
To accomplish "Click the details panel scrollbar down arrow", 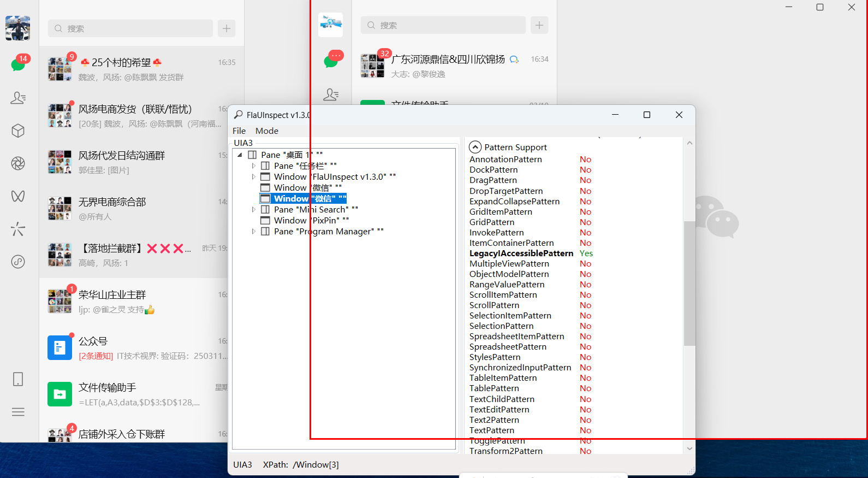I will tap(689, 449).
